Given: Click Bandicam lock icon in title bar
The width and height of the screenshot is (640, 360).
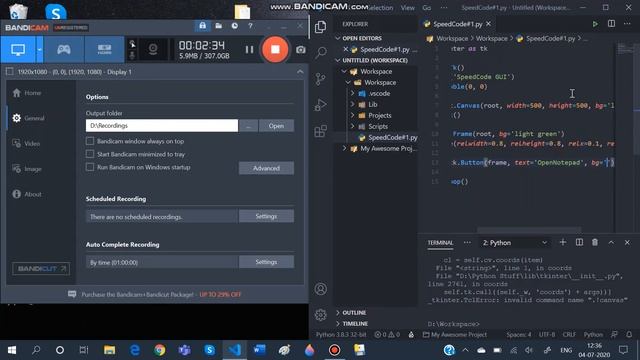Looking at the screenshot, I should point(202,26).
